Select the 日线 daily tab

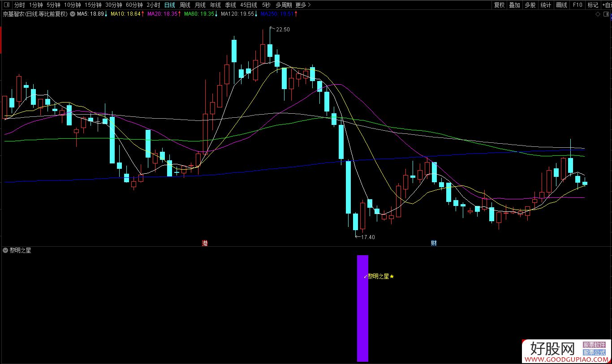click(x=170, y=5)
